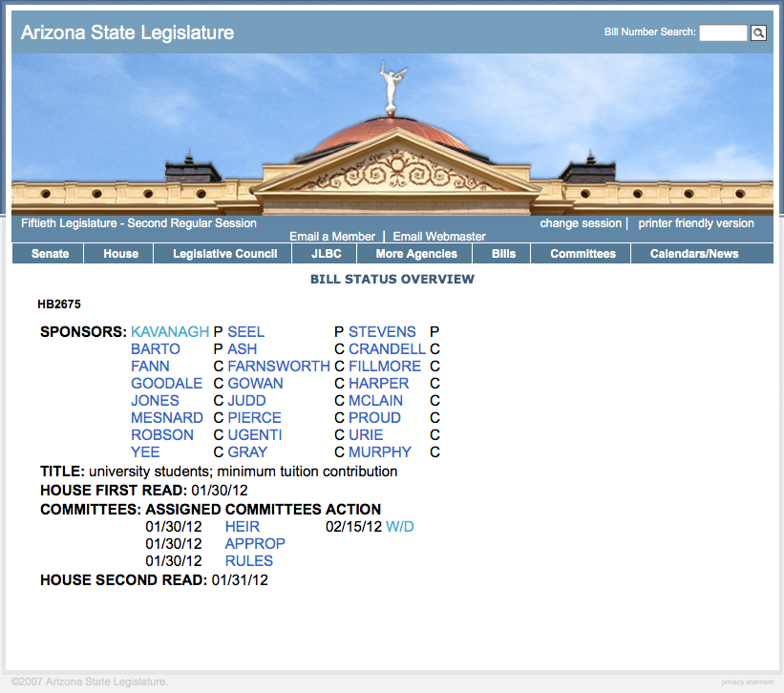Open the Senate menu tab
This screenshot has height=693, width=784.
(x=50, y=254)
